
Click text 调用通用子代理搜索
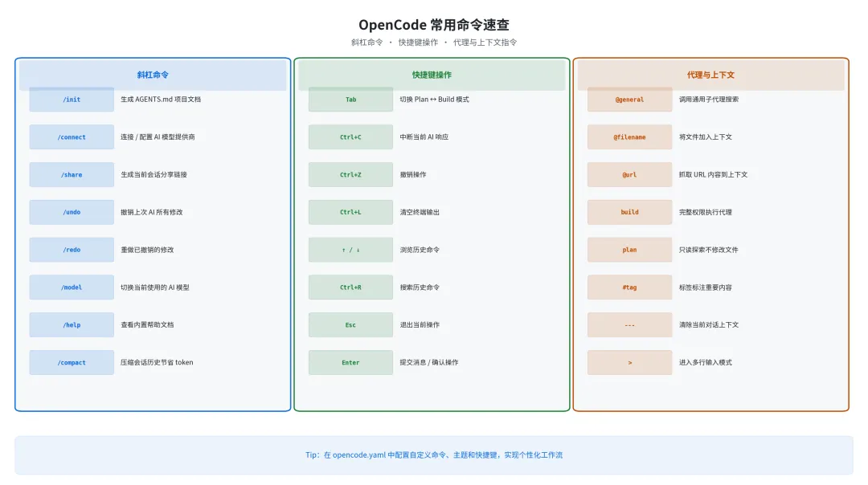[x=709, y=100]
